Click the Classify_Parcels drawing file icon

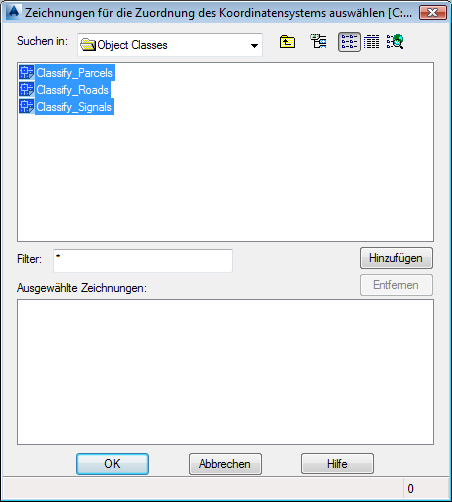tap(27, 72)
